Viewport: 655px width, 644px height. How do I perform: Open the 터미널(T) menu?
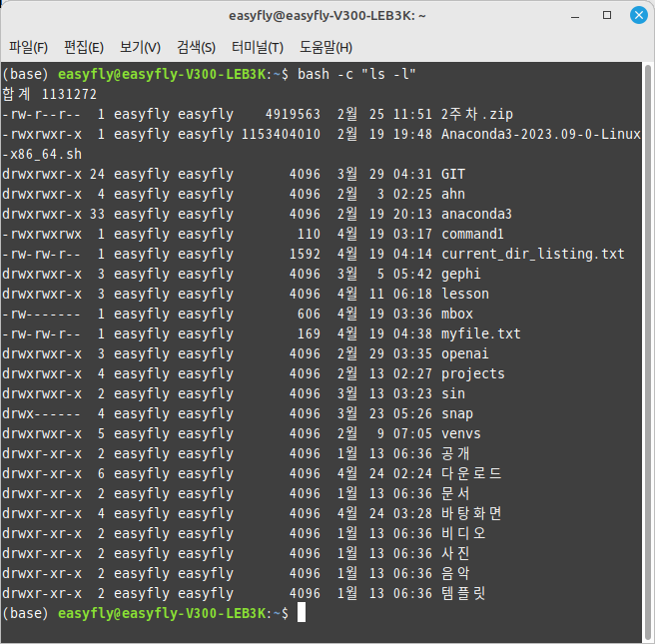258,47
